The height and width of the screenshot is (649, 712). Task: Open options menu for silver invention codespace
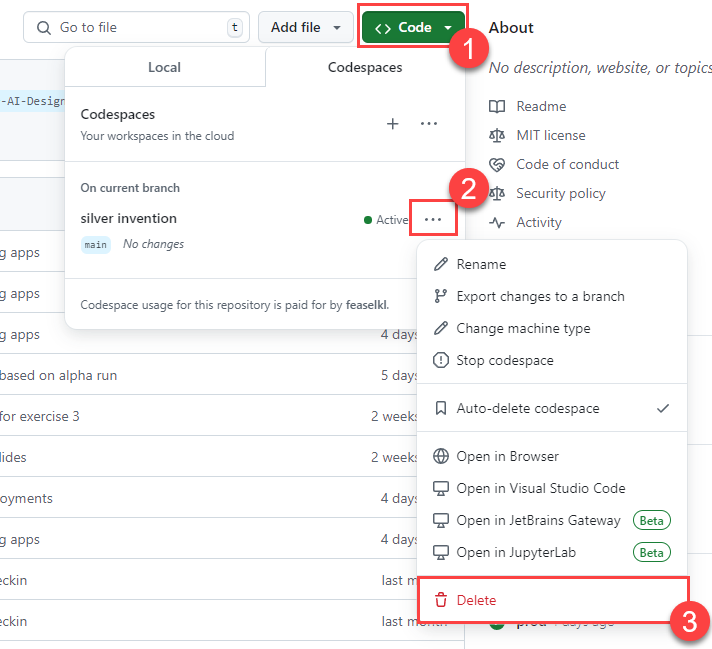coord(433,219)
